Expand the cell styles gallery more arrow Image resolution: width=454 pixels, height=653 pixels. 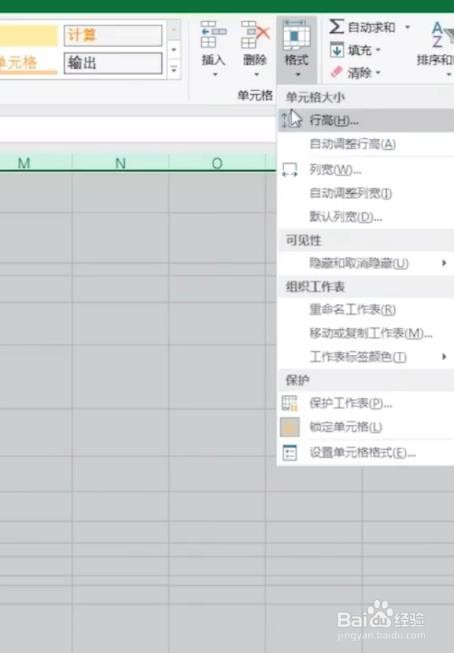(x=174, y=70)
